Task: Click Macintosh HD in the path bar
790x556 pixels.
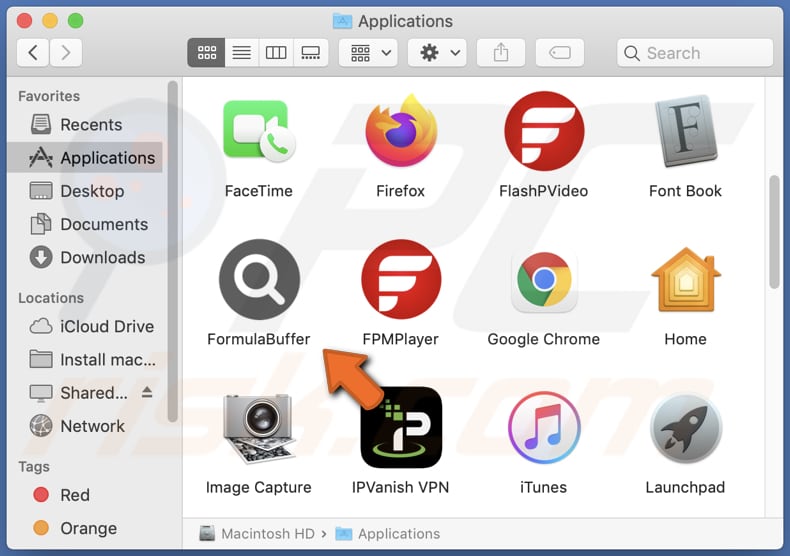Action: pyautogui.click(x=257, y=533)
